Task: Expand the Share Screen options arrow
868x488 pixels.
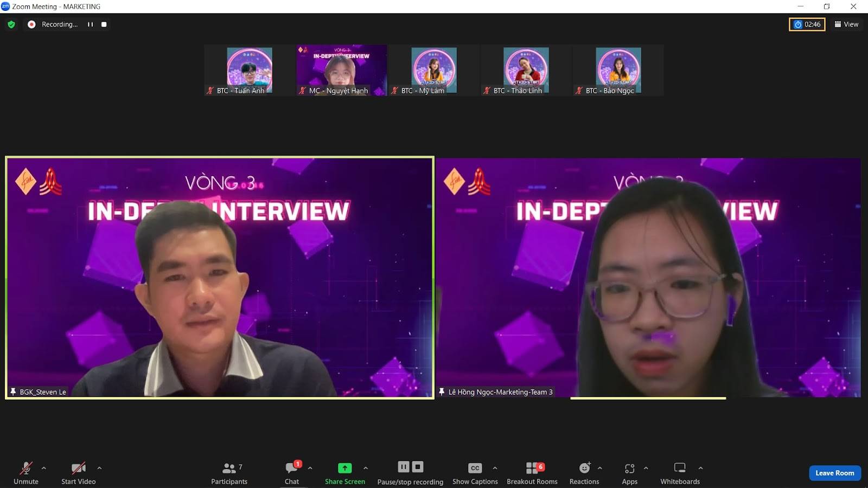Action: 366,468
